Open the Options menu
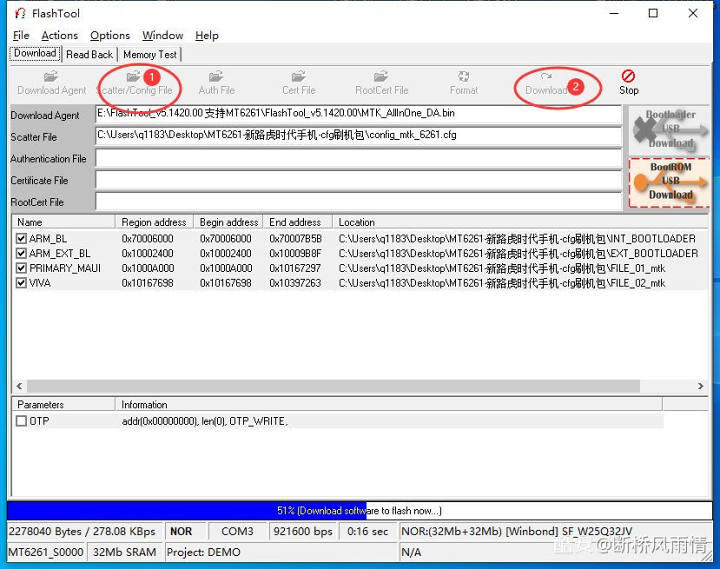Image resolution: width=720 pixels, height=569 pixels. (110, 35)
